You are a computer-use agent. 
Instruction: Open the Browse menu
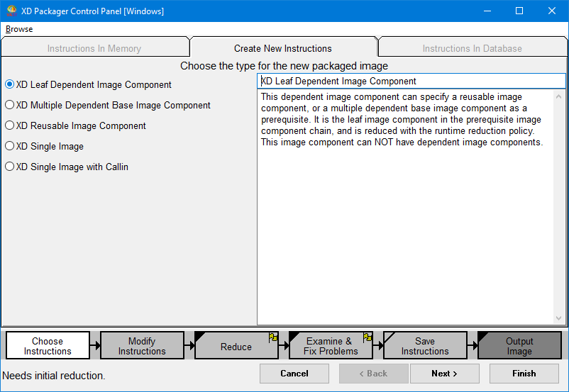[x=19, y=29]
